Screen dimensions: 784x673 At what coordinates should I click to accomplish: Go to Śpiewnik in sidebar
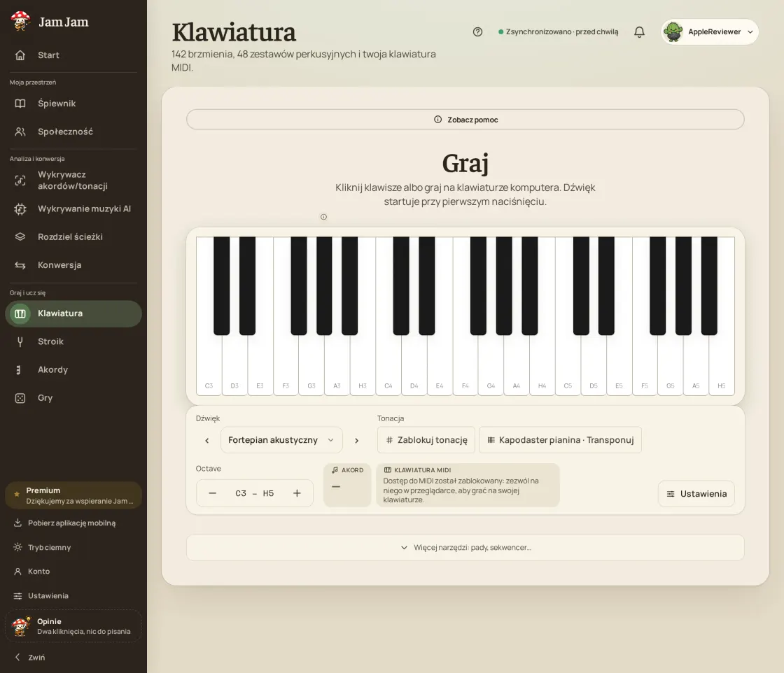73,104
